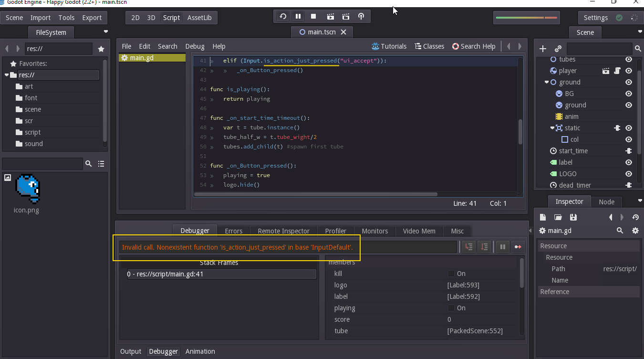Click the stop scene playback button
Viewport: 644px width, 359px height.
313,16
